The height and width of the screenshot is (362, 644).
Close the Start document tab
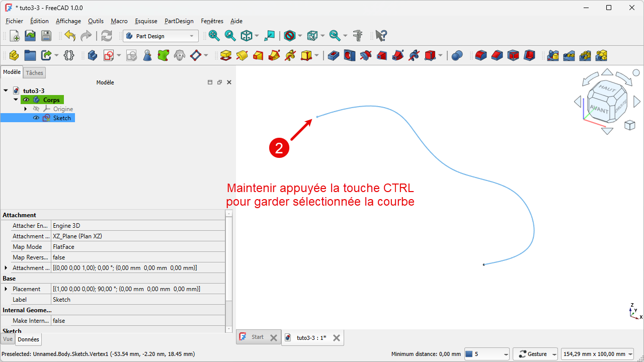(x=274, y=338)
